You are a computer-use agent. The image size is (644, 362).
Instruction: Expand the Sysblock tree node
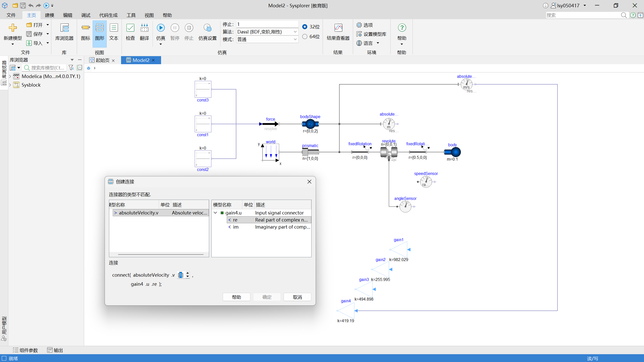point(10,85)
